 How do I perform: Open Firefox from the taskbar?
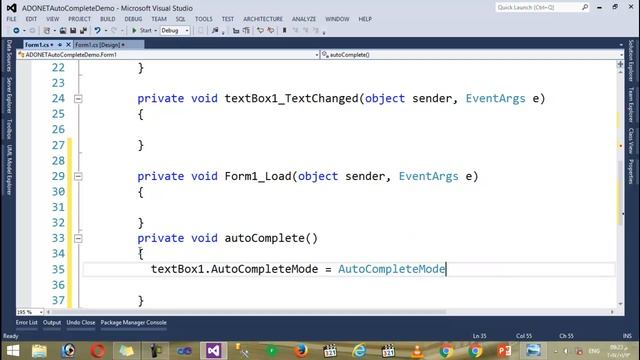pos(301,351)
